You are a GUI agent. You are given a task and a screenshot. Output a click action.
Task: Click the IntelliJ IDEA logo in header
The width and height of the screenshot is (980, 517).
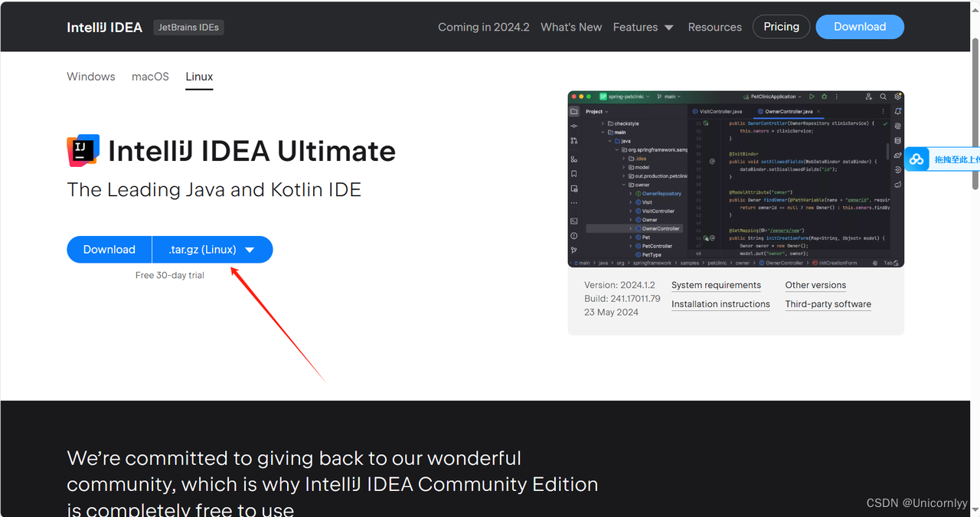coord(104,27)
